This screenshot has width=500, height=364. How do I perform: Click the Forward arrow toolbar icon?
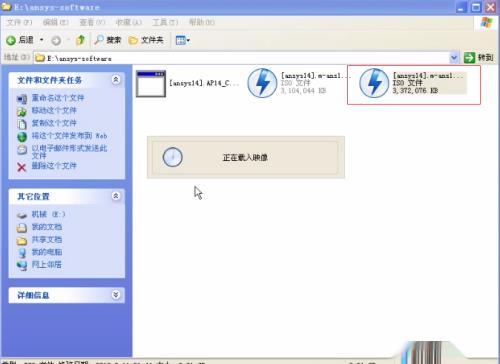[x=56, y=40]
